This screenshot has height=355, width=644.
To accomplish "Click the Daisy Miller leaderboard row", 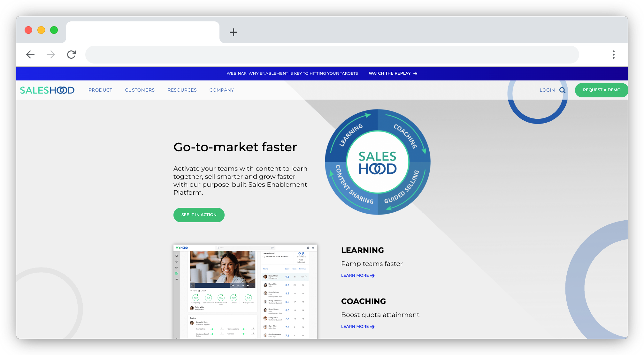I will [285, 277].
